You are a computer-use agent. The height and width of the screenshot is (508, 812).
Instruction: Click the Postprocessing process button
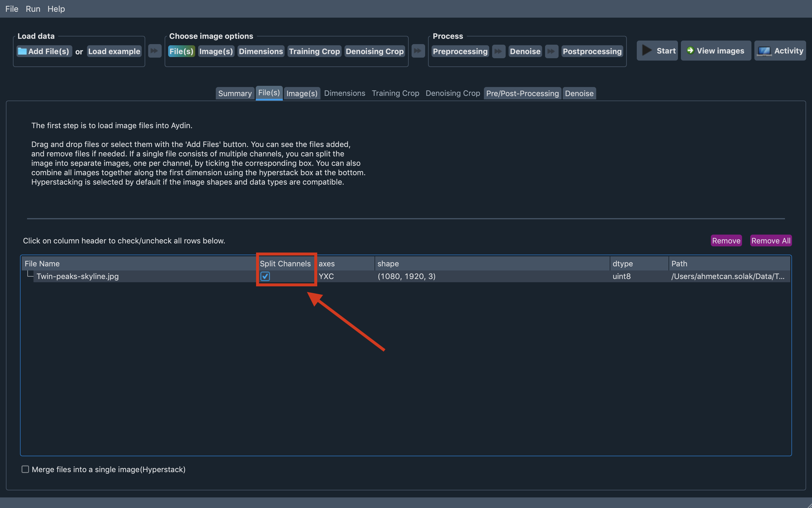coord(592,51)
